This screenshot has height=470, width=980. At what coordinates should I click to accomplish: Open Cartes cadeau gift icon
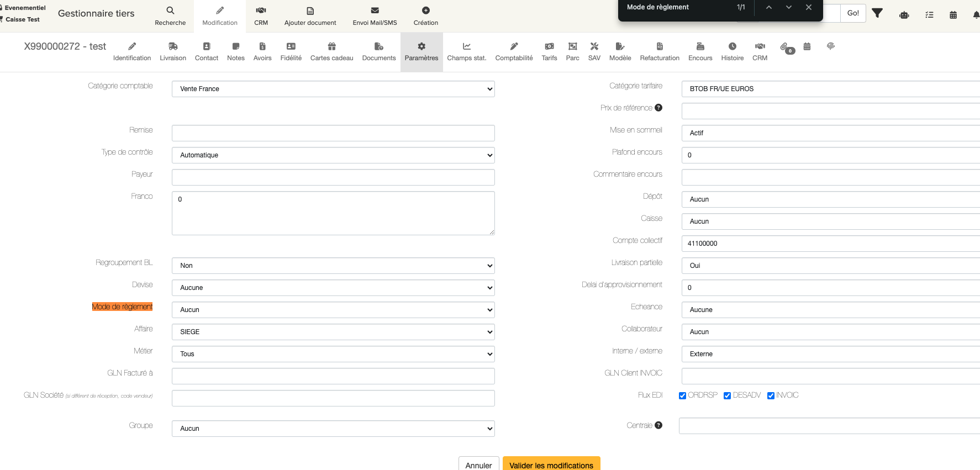pos(331,47)
